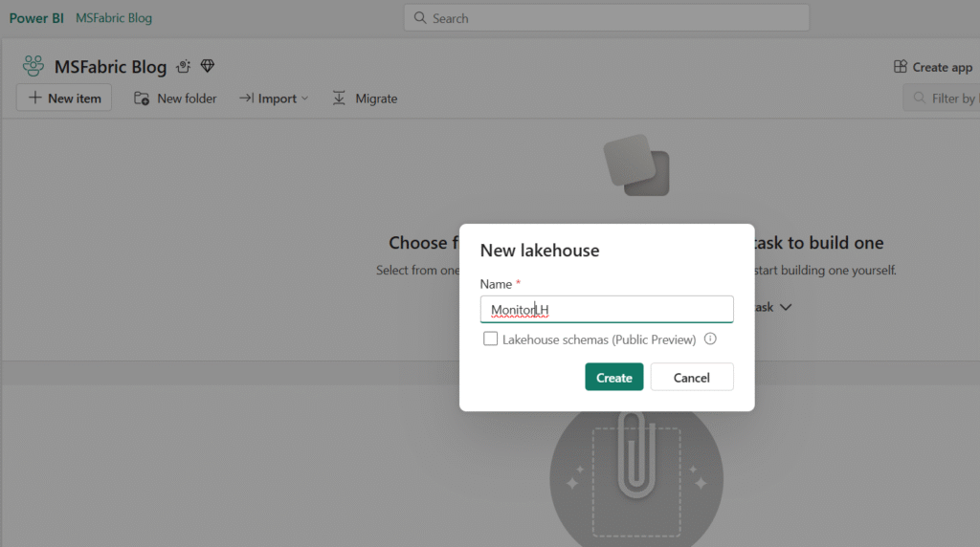
Task: Open the MSFabric Blog breadcrumb link
Action: point(114,18)
